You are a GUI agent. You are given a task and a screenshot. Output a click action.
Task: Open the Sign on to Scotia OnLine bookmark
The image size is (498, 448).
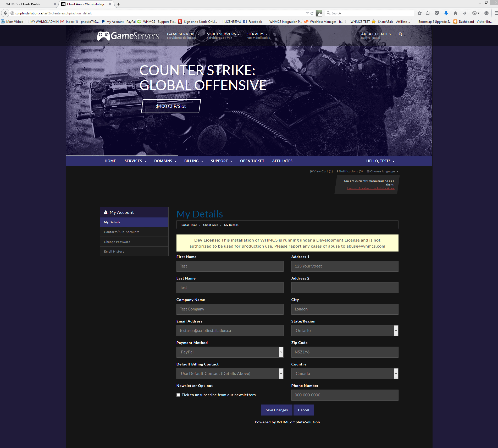[198, 22]
